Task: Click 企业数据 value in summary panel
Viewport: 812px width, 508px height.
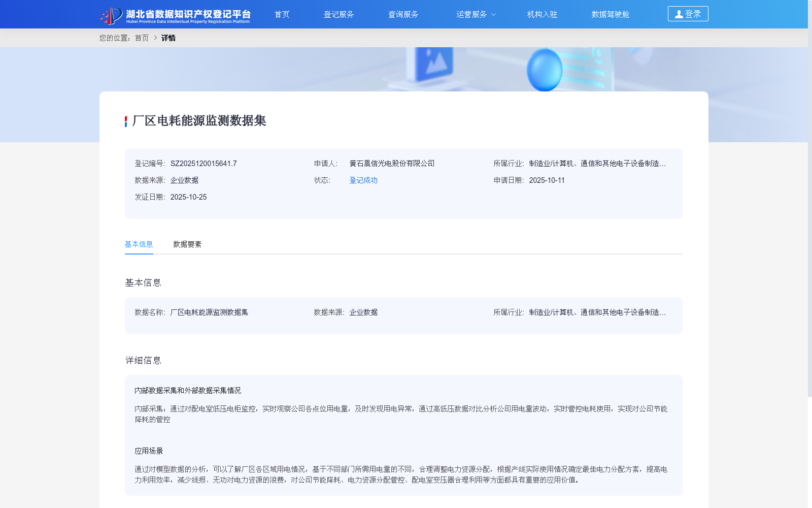Action: click(x=184, y=180)
